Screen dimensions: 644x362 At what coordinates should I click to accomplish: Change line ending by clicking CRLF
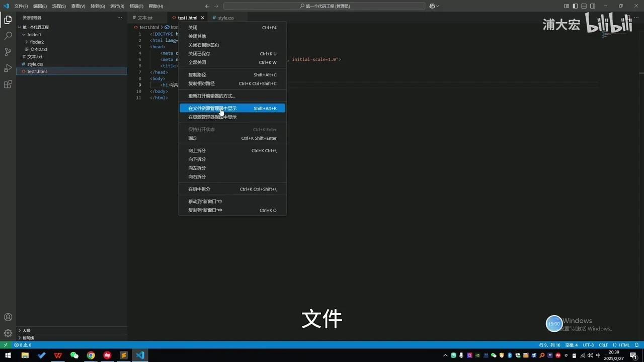point(603,345)
